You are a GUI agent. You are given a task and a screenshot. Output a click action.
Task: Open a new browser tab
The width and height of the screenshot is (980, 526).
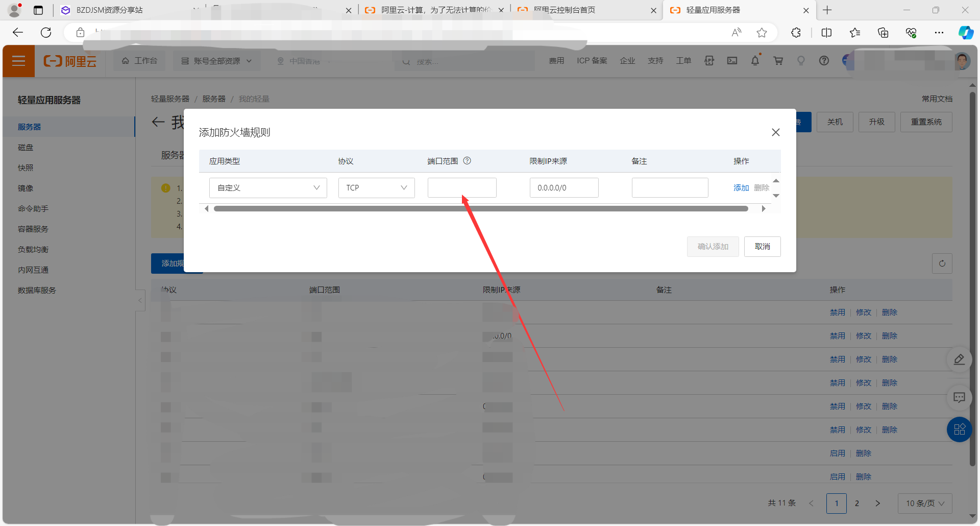[827, 10]
